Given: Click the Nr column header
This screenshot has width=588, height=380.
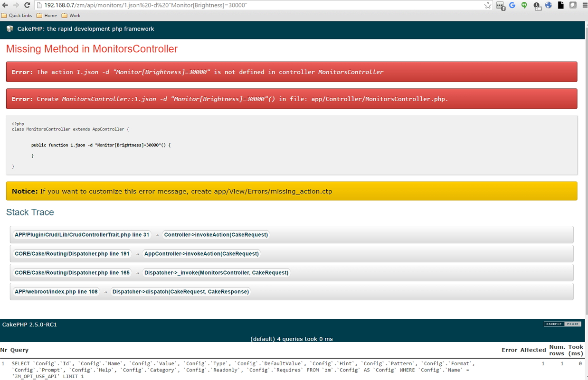Looking at the screenshot, I should point(4,350).
